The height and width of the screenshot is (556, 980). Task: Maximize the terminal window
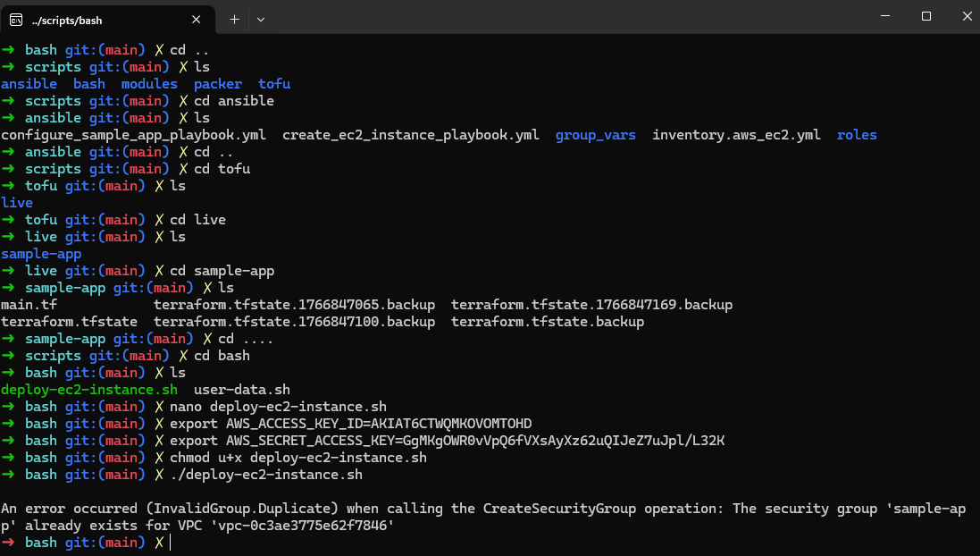[x=926, y=15]
